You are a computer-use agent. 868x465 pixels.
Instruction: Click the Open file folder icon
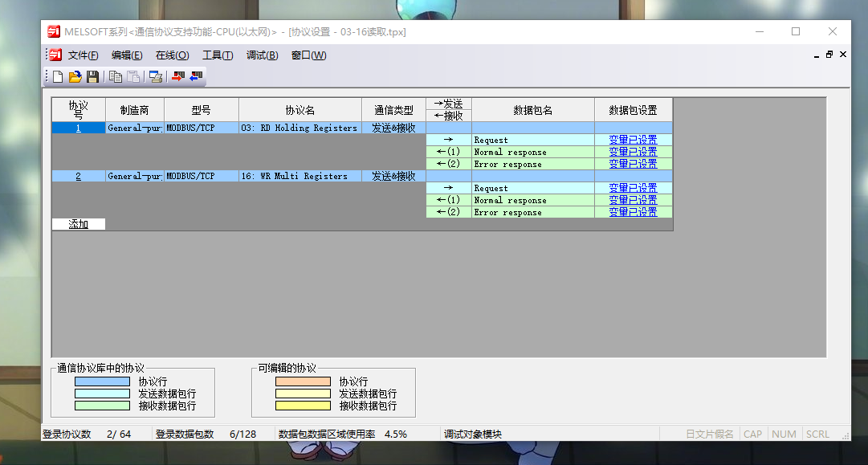point(75,77)
